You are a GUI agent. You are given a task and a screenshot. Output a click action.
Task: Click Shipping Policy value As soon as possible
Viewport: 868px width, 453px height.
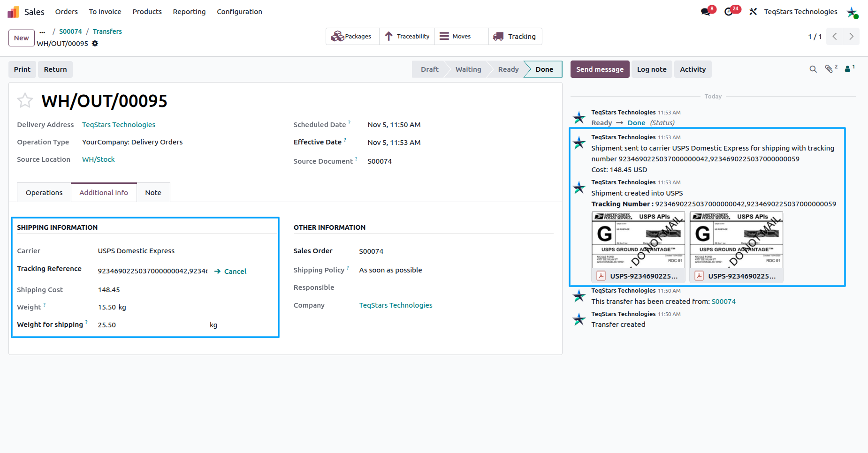[x=390, y=270]
